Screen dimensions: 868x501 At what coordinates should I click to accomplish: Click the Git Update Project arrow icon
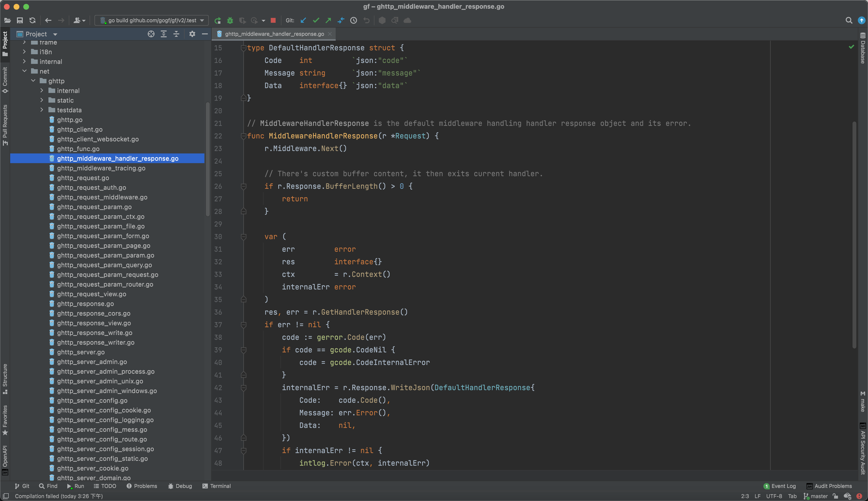303,21
